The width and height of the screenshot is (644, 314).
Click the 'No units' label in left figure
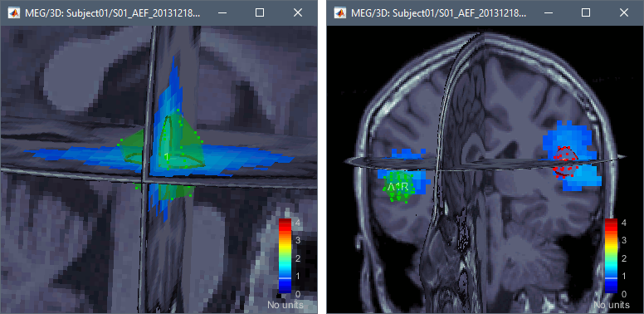click(285, 305)
